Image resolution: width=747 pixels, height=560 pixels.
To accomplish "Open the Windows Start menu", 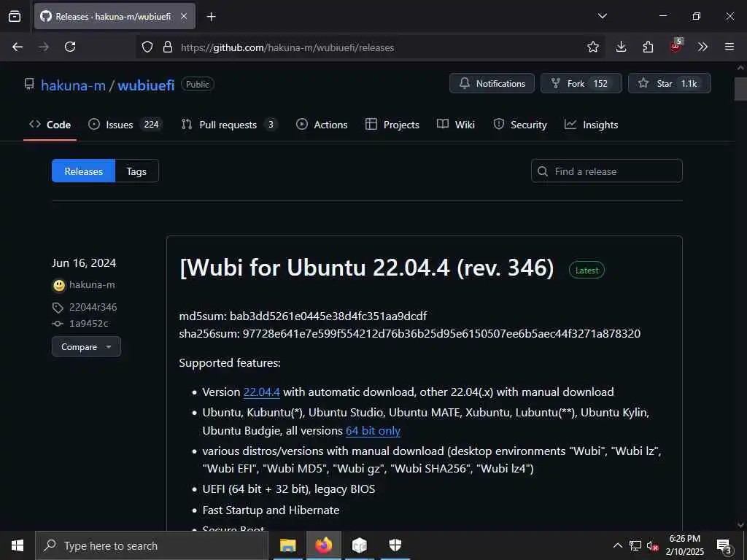I will (x=18, y=545).
